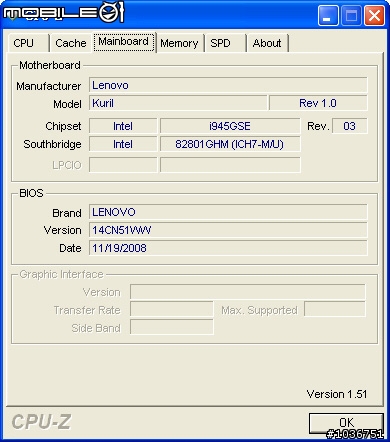Viewport: 390px width, 442px height.
Task: Click the BIOS Date 11/19/2008 field
Action: 228,248
